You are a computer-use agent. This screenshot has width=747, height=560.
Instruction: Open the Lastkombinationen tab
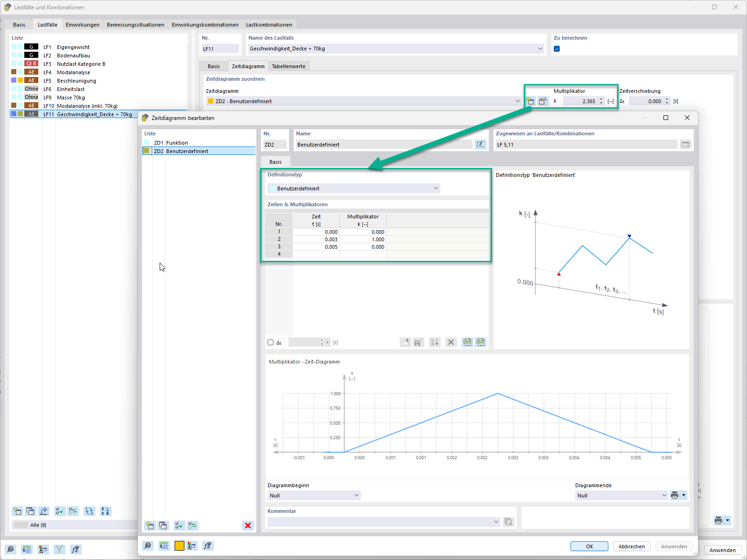coord(269,25)
